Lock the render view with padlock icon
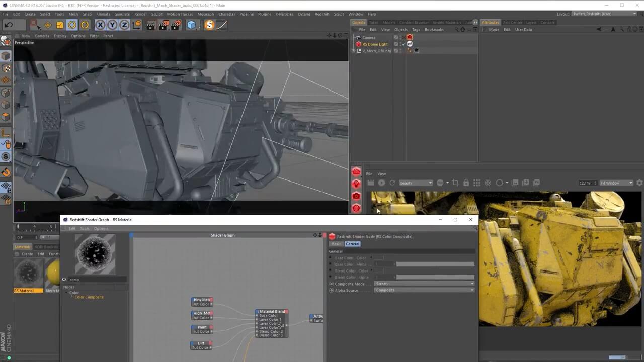 (x=466, y=183)
